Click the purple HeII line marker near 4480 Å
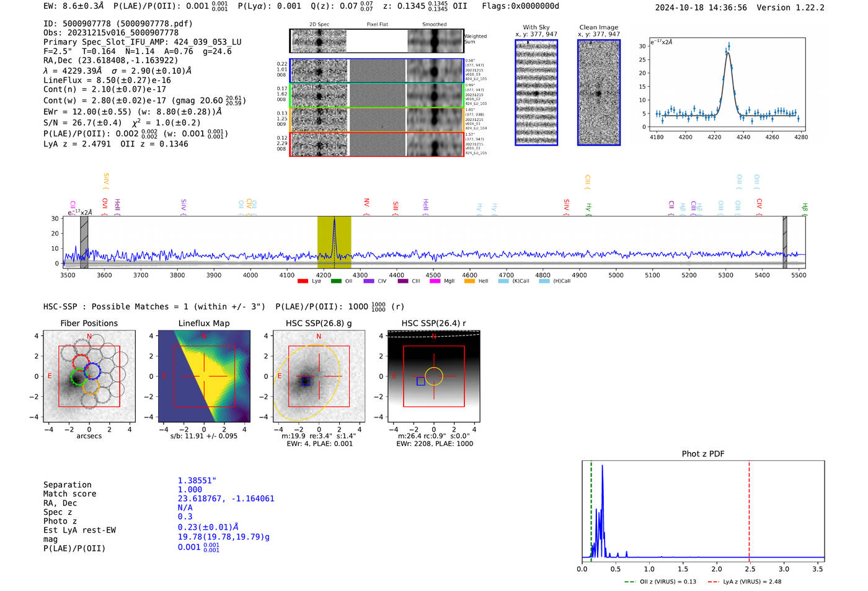This screenshot has height=591, width=868. click(425, 206)
